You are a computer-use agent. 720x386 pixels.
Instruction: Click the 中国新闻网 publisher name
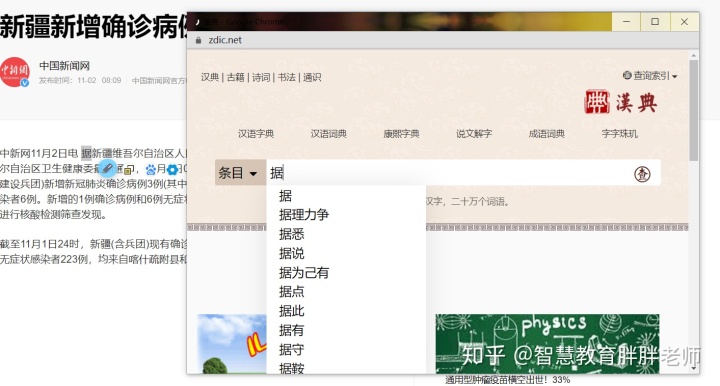pos(64,66)
